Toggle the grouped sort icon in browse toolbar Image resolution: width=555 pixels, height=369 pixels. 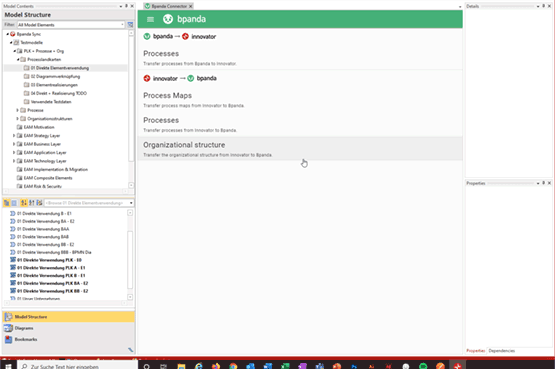(x=39, y=203)
